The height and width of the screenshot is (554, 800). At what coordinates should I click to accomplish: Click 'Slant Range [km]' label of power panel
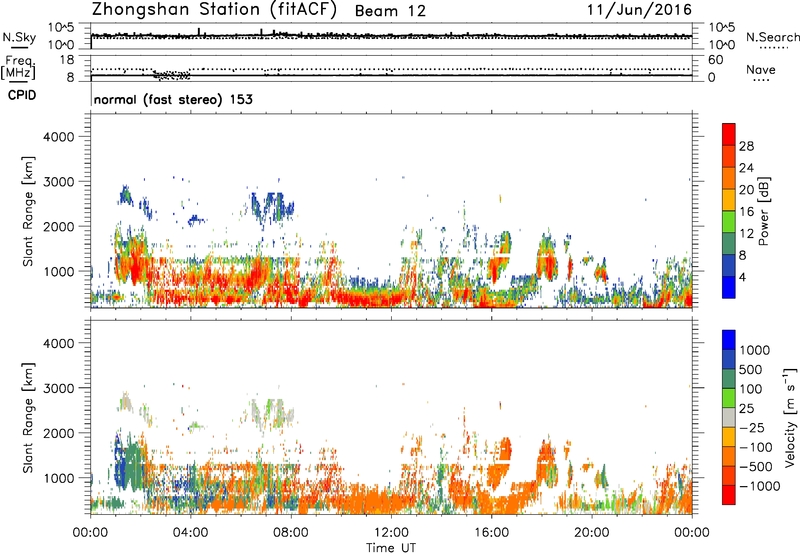click(x=28, y=211)
